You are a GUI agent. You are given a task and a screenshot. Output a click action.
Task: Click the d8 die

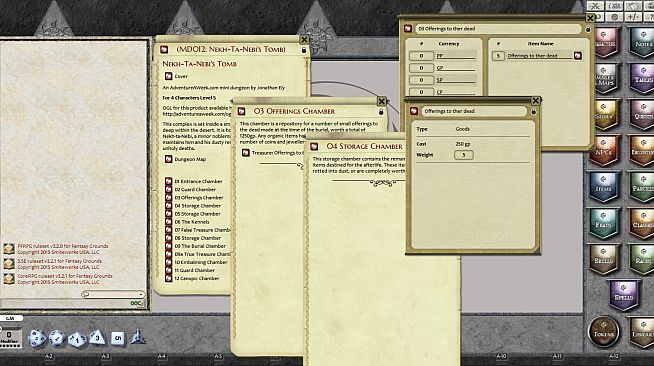coord(97,337)
